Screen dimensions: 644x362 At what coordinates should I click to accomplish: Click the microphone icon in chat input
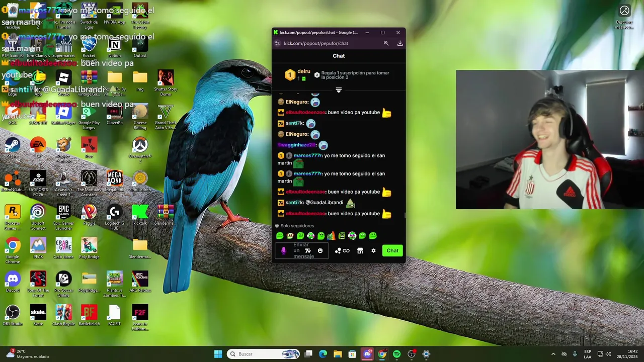pos(284,250)
